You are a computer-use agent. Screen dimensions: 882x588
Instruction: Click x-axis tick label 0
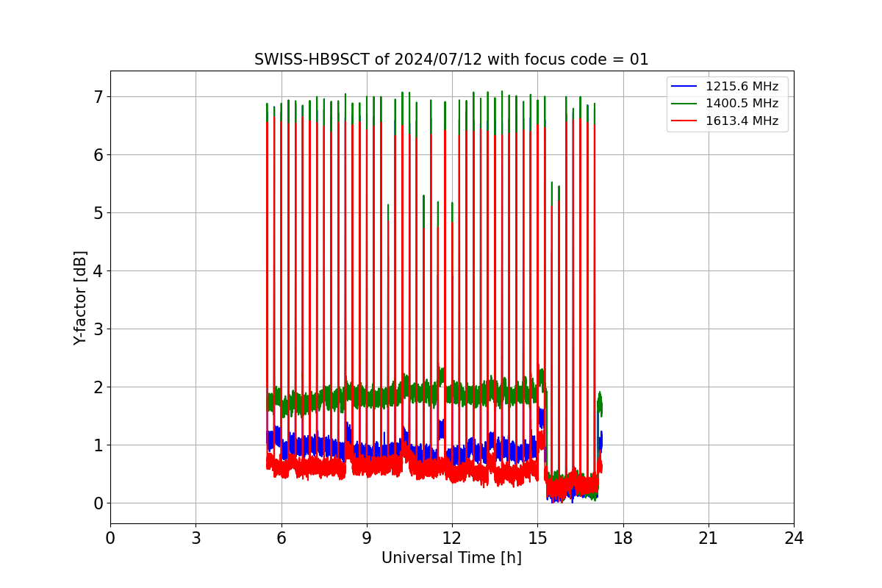pos(110,538)
